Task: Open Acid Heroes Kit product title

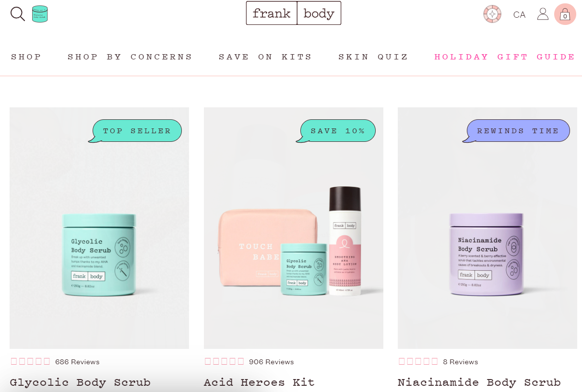Action: point(259,382)
